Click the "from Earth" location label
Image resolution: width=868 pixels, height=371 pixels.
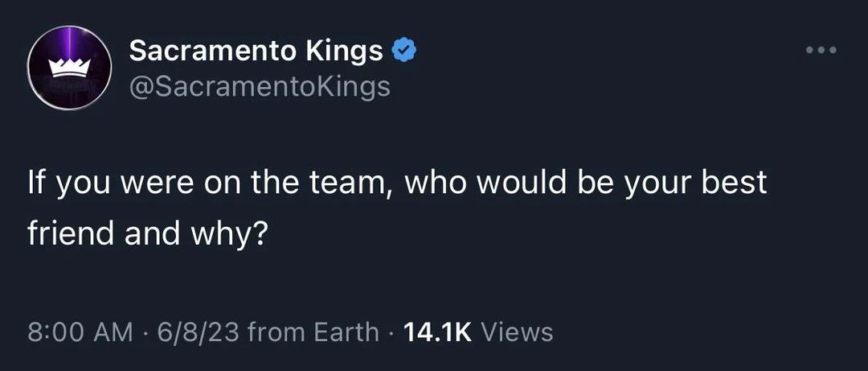pos(314,332)
